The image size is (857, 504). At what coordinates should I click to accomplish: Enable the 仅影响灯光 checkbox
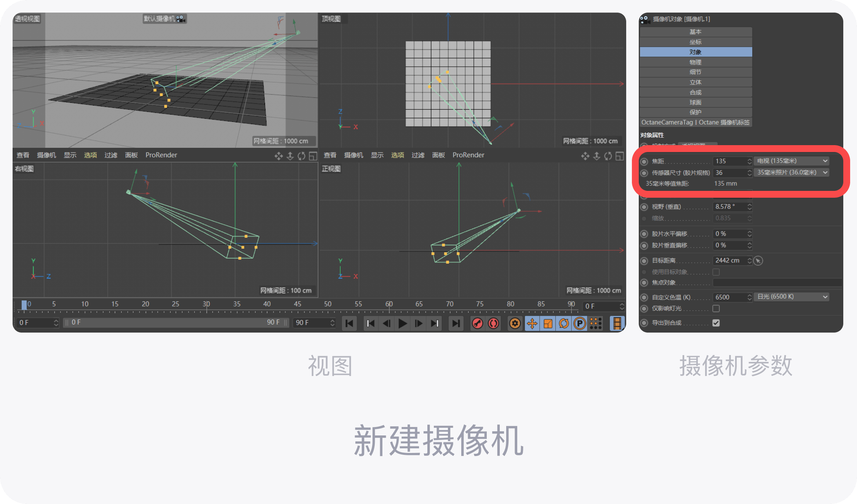[716, 308]
